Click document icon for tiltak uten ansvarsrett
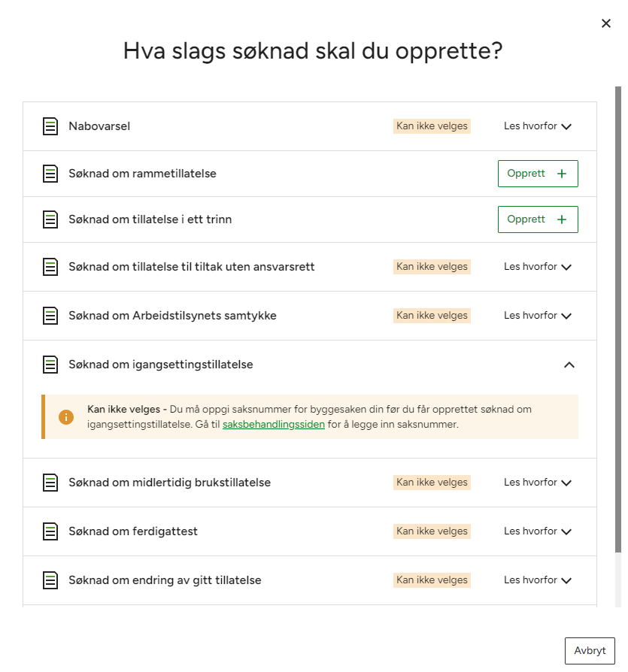 [50, 267]
